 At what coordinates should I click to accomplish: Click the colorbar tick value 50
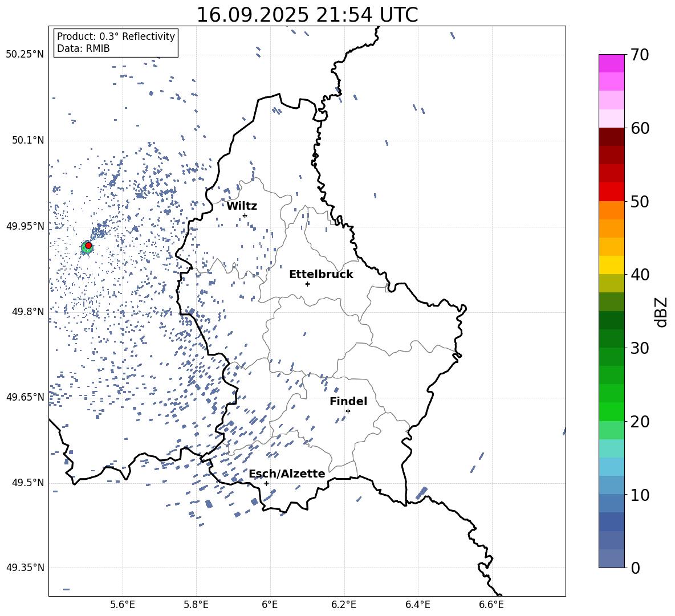(639, 201)
